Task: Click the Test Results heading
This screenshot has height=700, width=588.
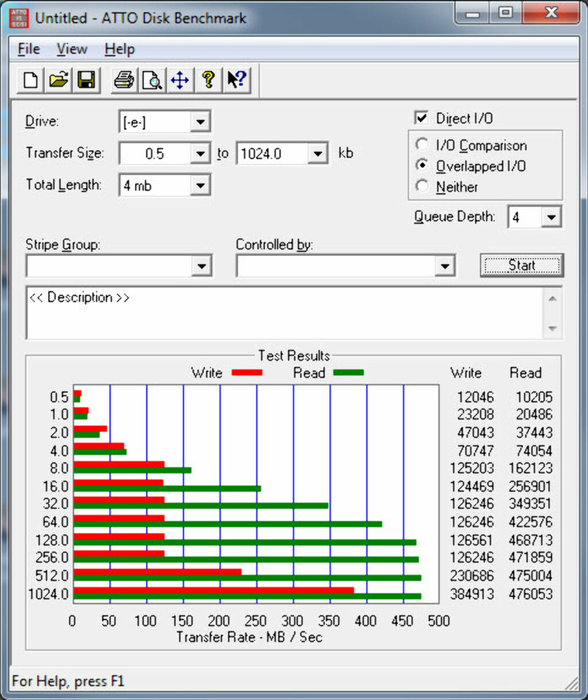Action: (x=293, y=355)
